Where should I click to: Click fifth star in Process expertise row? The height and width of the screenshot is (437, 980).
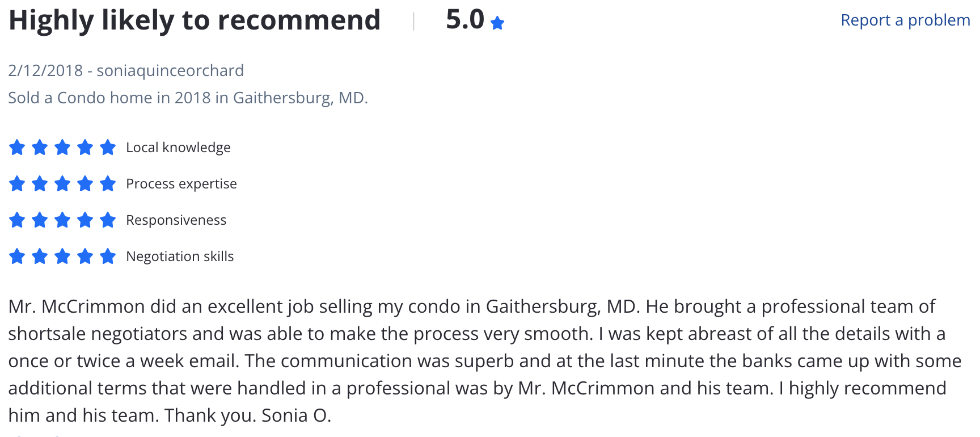[108, 184]
